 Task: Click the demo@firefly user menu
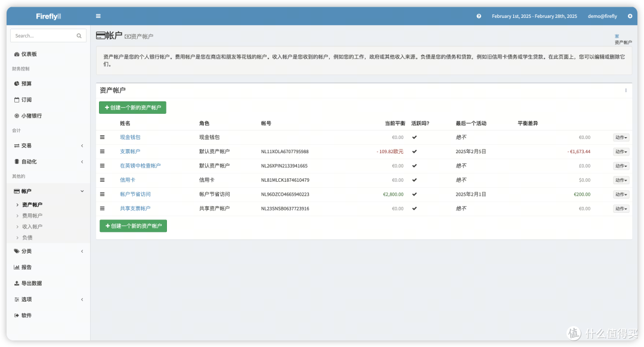[602, 17]
